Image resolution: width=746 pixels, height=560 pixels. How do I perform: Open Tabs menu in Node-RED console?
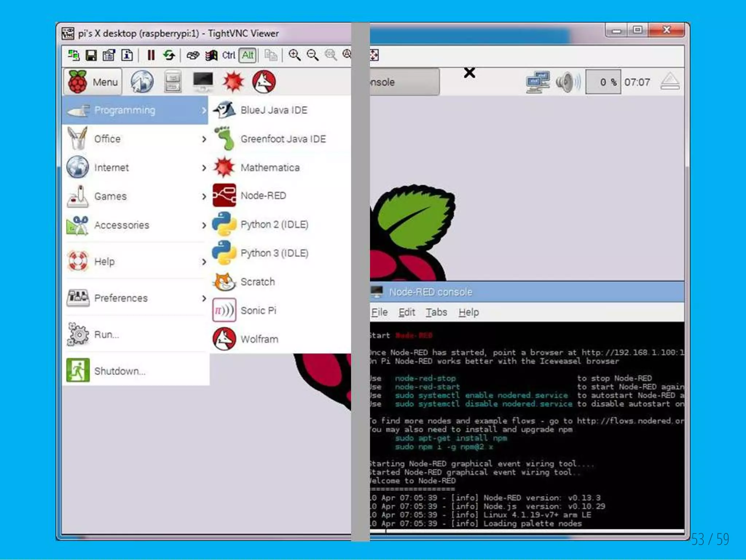[436, 312]
